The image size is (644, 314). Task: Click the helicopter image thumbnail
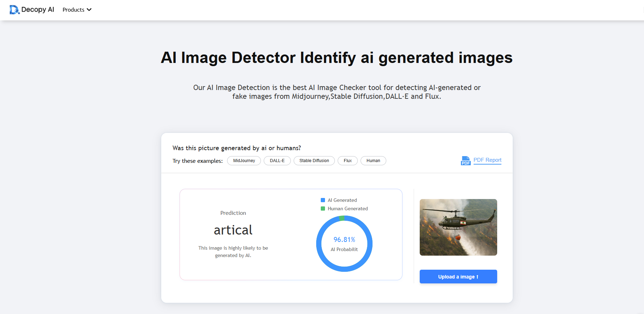tap(458, 227)
